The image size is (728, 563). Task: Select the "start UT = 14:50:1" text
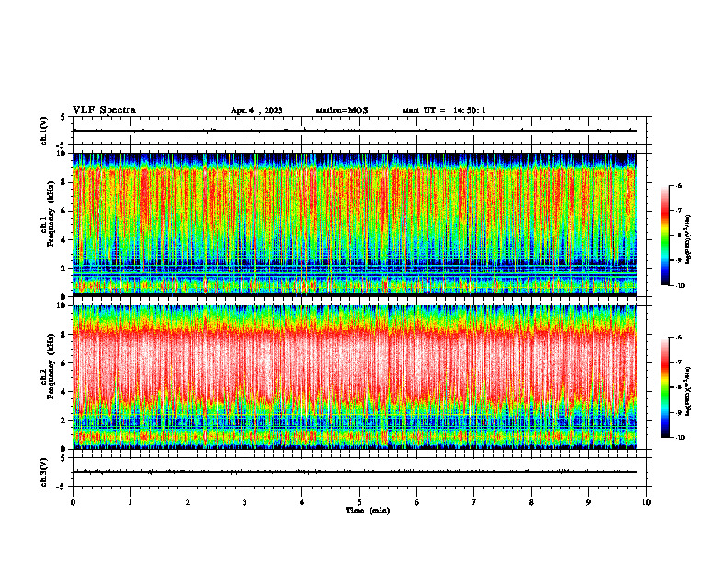click(444, 110)
